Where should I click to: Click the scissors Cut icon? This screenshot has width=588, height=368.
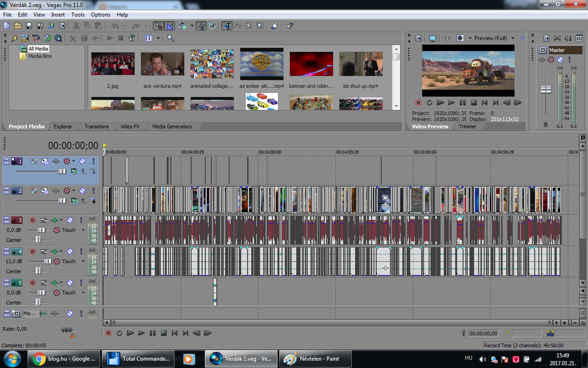(76, 26)
